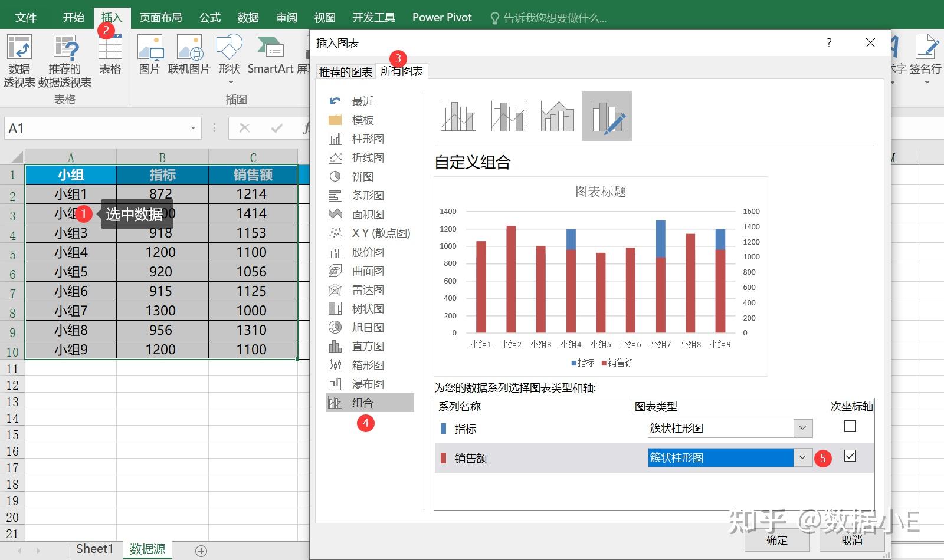Open the Name Box dropdown arrow
The height and width of the screenshot is (560, 944).
(x=192, y=127)
